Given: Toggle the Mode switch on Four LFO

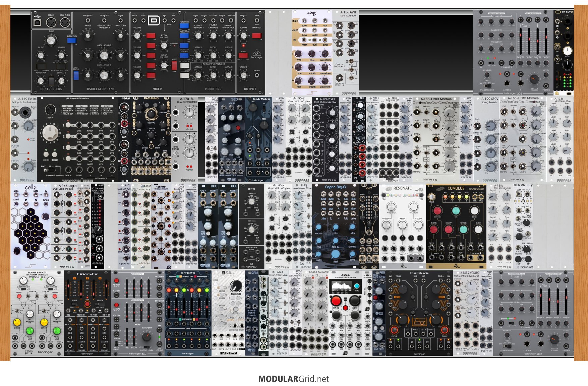Looking at the screenshot, I should (74, 304).
